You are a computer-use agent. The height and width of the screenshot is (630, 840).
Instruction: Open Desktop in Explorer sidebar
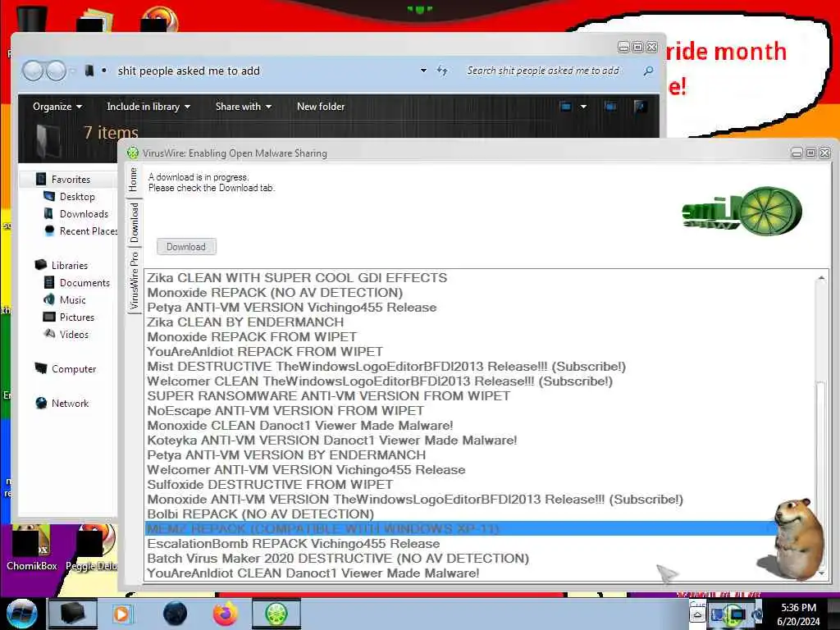[x=77, y=197]
